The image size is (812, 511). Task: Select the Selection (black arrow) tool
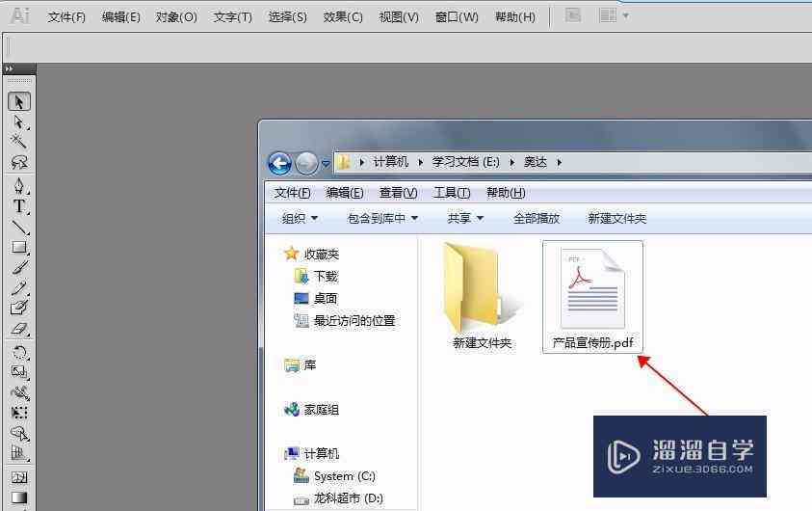coord(19,101)
